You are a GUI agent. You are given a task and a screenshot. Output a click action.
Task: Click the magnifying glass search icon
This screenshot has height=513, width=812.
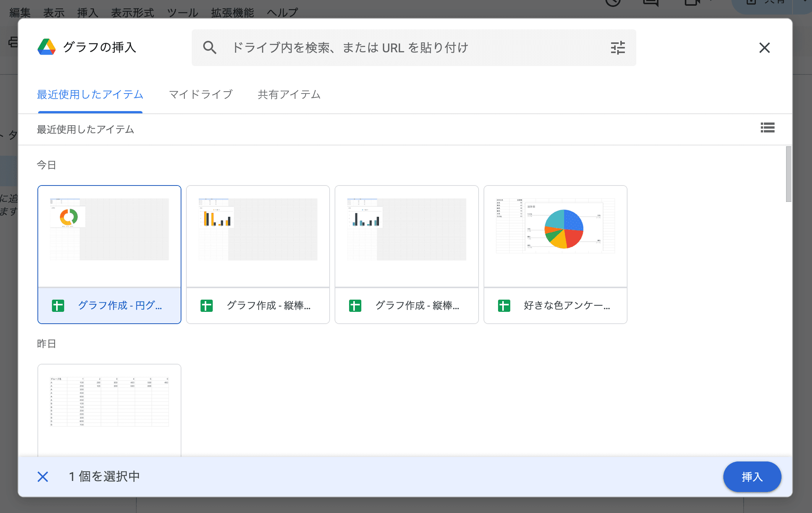click(210, 47)
